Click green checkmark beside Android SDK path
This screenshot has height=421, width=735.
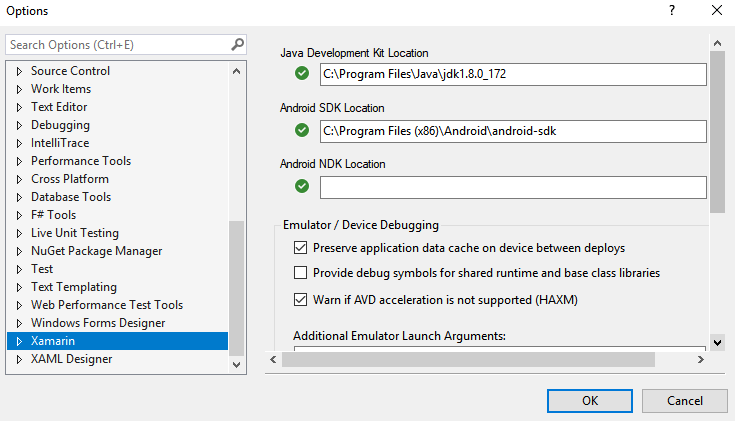[302, 130]
